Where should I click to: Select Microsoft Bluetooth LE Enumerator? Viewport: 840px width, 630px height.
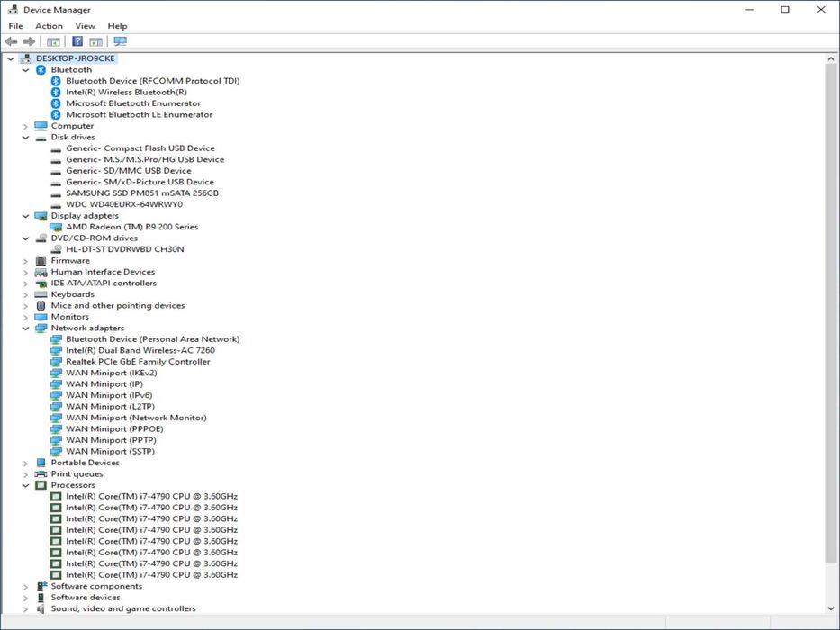coord(140,114)
